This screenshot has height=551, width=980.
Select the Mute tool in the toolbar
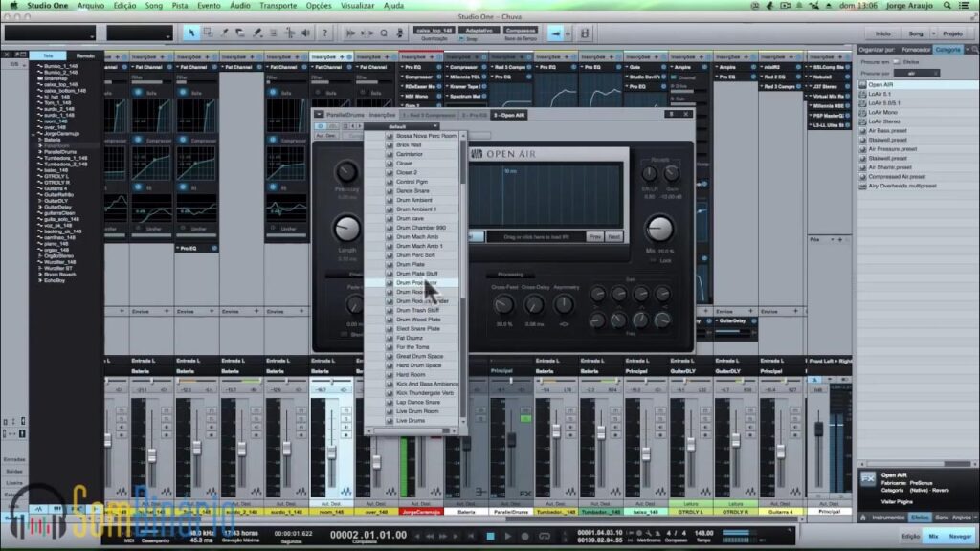point(273,33)
